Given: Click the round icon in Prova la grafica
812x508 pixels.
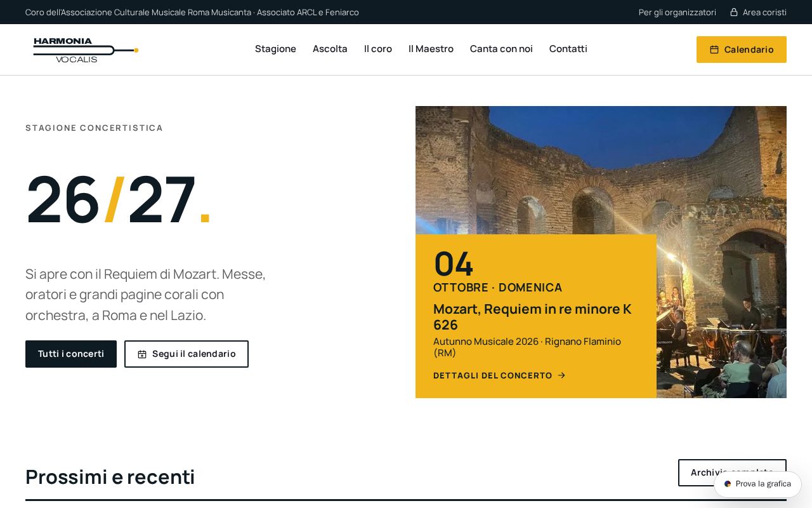Looking at the screenshot, I should point(728,484).
